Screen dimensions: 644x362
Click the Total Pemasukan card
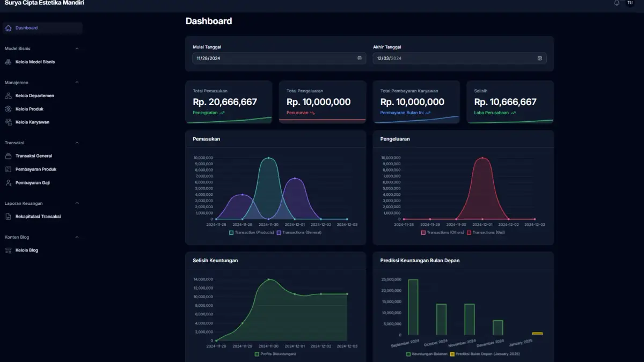[x=229, y=102]
